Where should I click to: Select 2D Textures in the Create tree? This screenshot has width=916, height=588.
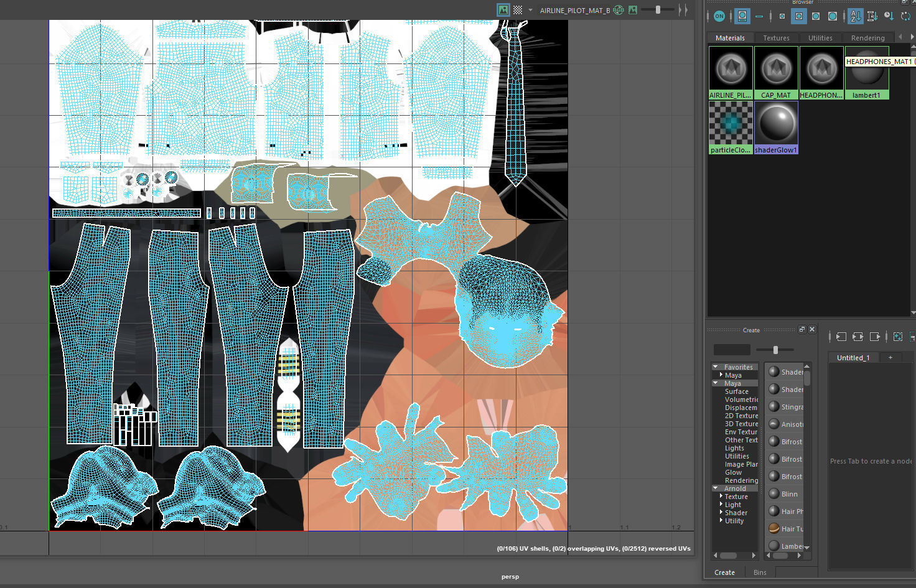click(741, 416)
